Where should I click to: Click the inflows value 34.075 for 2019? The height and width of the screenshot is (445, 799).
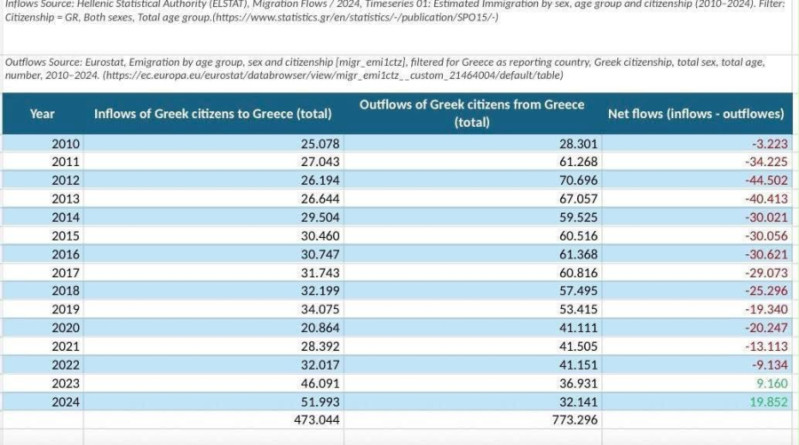[x=320, y=309]
